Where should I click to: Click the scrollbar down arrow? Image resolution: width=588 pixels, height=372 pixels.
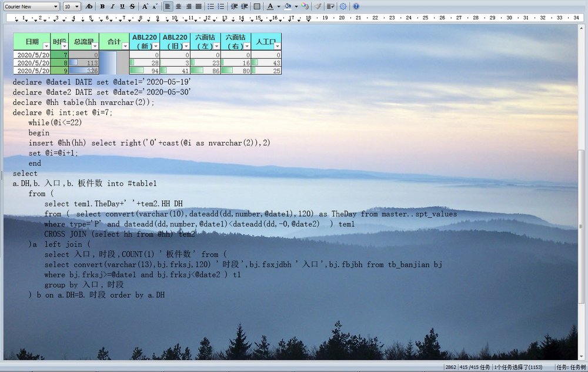(582, 356)
